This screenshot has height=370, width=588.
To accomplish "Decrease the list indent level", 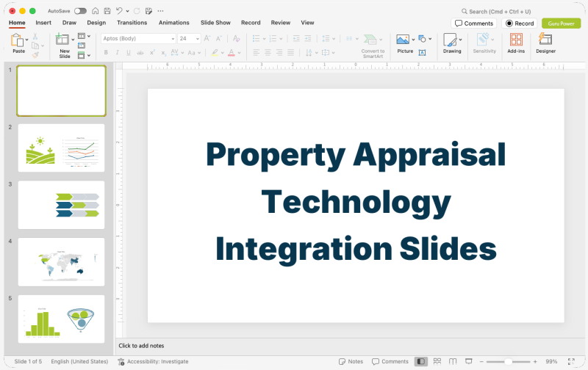I will 296,38.
